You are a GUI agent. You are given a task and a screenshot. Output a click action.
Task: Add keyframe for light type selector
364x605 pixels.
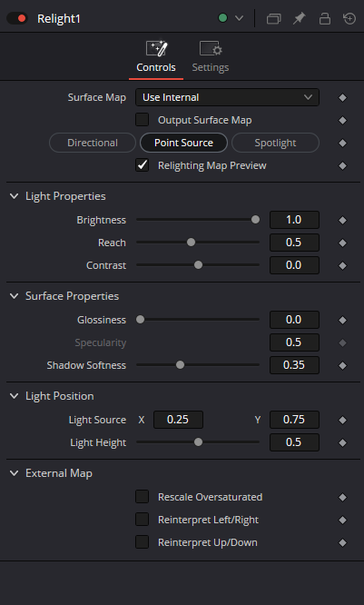[x=342, y=144]
